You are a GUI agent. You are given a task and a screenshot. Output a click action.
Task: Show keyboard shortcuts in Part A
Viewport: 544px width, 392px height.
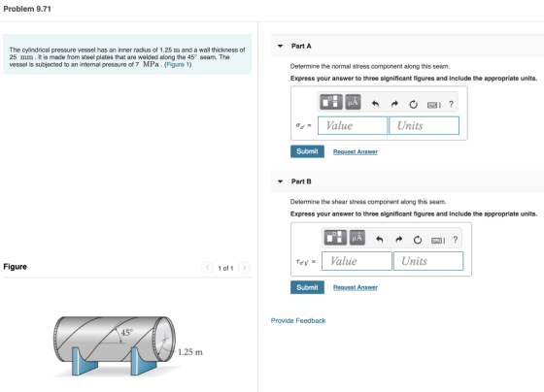[433, 105]
